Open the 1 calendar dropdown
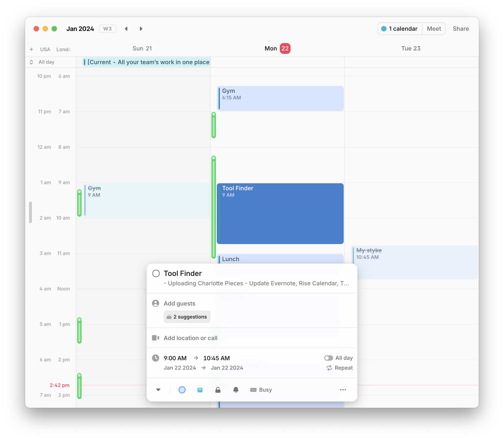This screenshot has height=441, width=504. point(400,29)
